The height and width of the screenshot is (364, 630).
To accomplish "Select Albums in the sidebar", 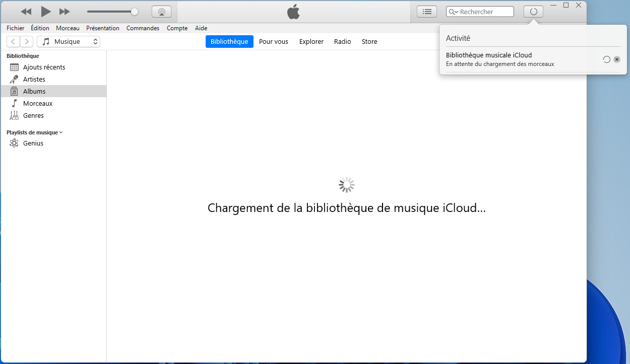I will [x=53, y=91].
